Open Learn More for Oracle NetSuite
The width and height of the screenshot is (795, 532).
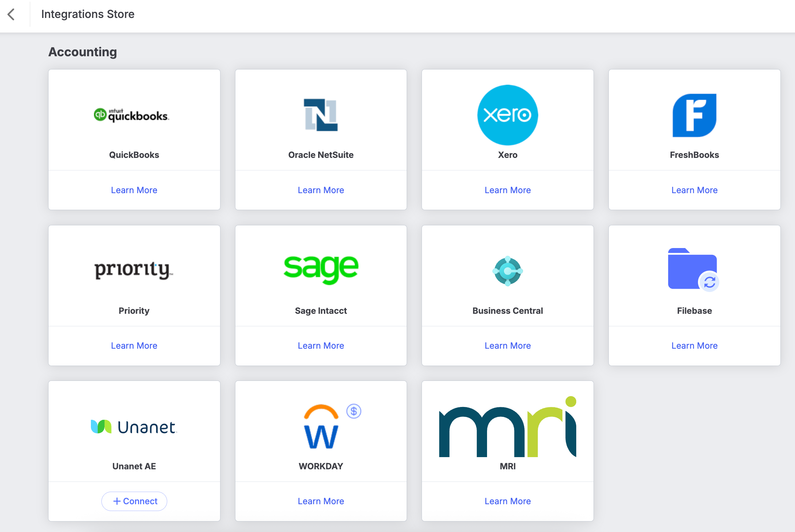coord(321,190)
